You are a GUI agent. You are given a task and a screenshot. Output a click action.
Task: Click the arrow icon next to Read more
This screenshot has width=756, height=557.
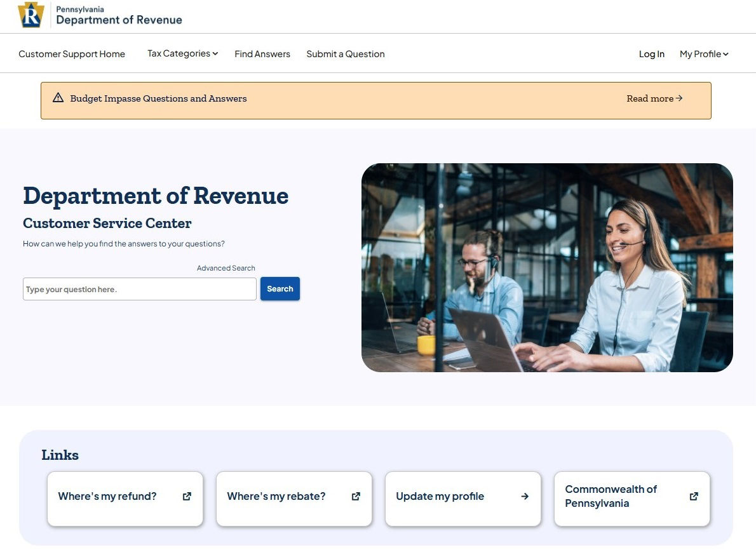tap(678, 98)
